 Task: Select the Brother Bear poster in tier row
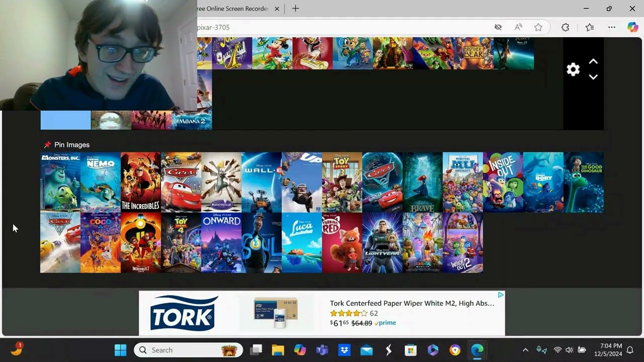[473, 53]
